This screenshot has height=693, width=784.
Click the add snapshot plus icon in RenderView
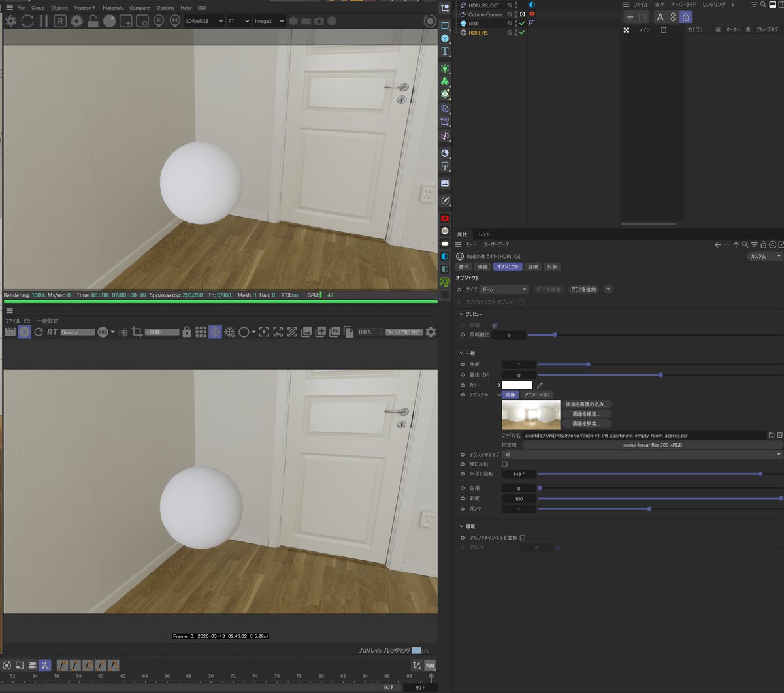coord(321,332)
